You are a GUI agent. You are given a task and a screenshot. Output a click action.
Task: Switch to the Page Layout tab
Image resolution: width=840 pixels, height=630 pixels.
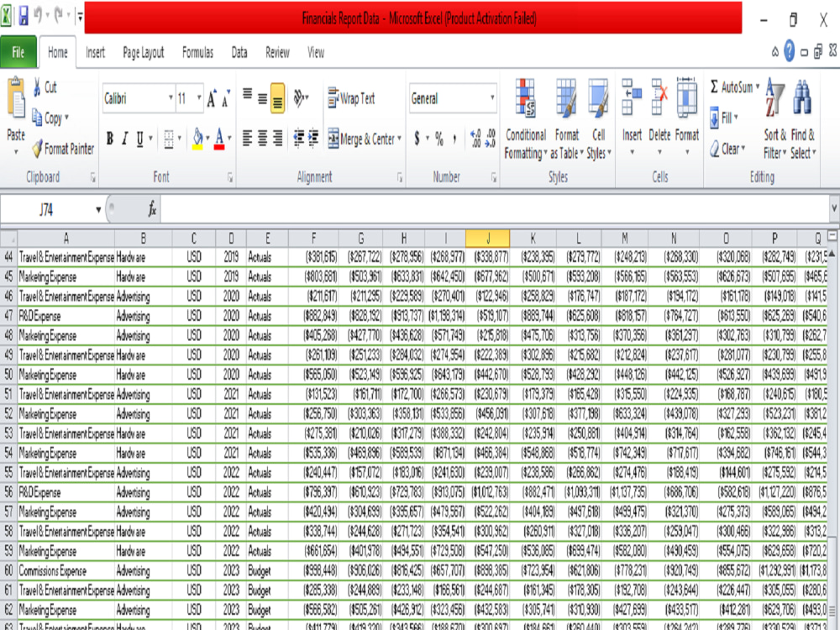pyautogui.click(x=144, y=52)
